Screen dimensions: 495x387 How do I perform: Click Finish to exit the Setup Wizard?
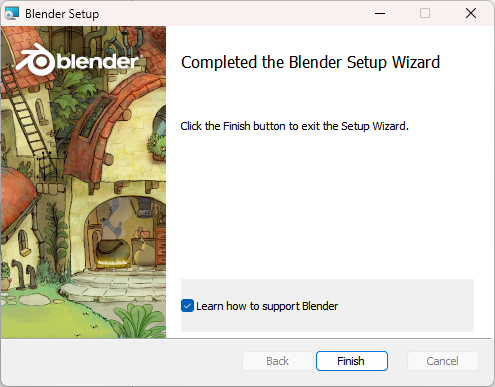pos(352,361)
